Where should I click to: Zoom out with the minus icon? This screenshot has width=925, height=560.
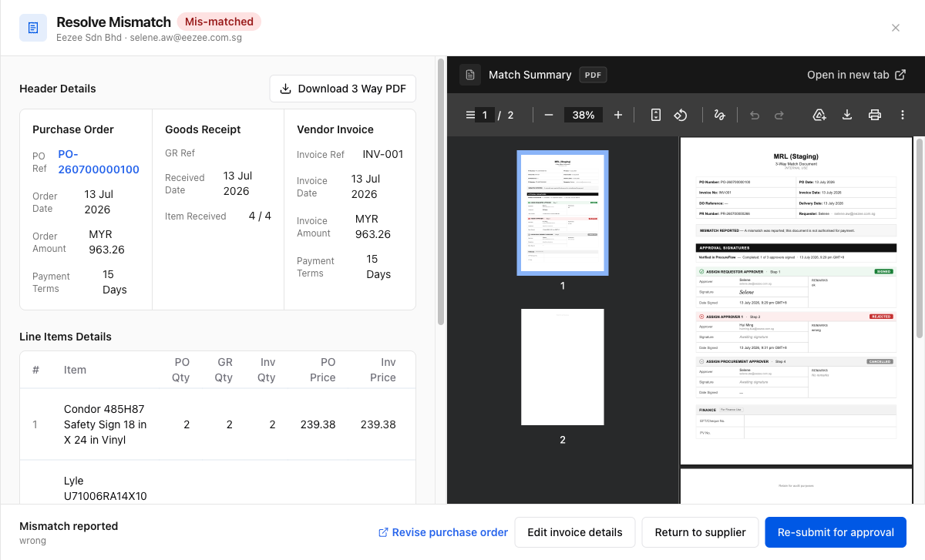pos(549,115)
